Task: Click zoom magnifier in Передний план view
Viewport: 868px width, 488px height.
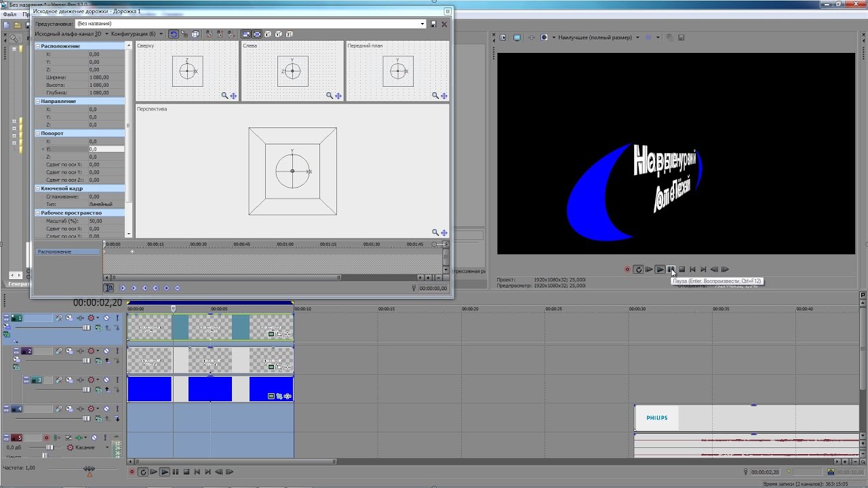Action: pyautogui.click(x=435, y=96)
